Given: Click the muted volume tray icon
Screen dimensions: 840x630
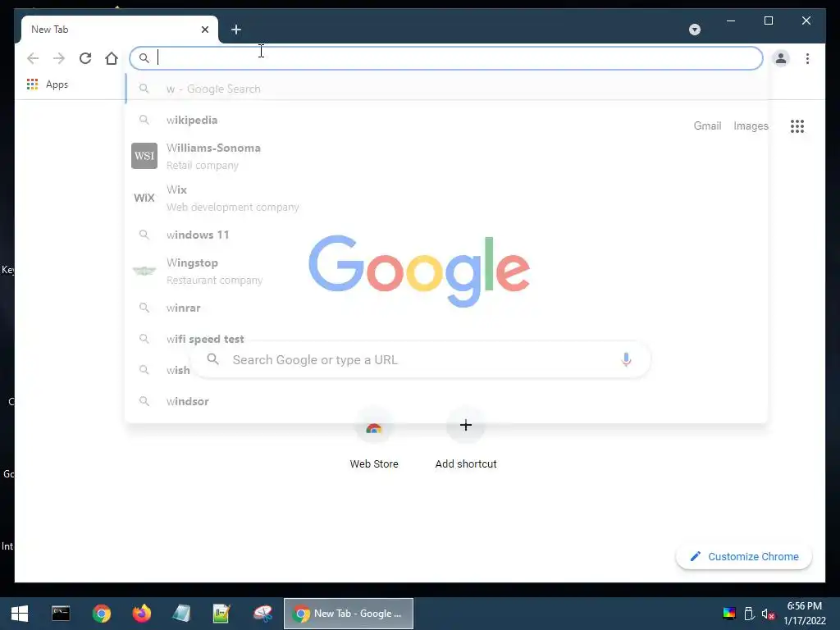Looking at the screenshot, I should (x=768, y=614).
